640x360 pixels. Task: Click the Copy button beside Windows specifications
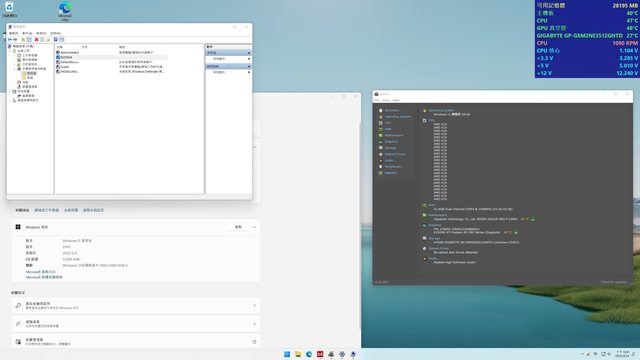(x=238, y=227)
